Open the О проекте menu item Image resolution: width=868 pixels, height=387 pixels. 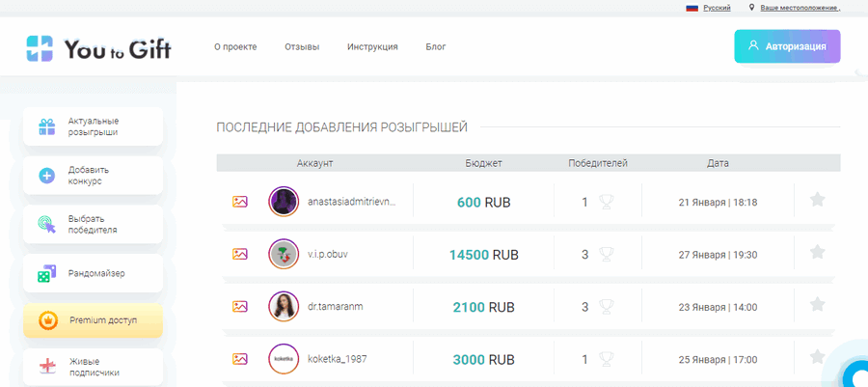(x=236, y=47)
